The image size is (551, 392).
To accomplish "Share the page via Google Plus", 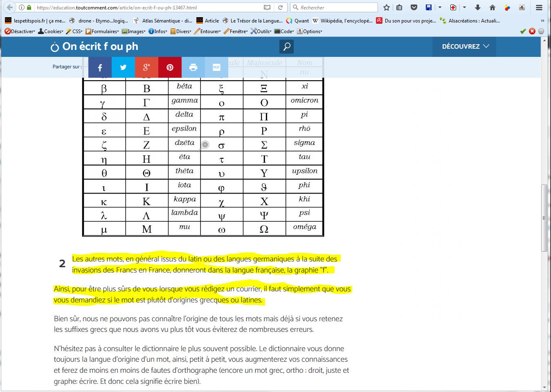I will 146,68.
